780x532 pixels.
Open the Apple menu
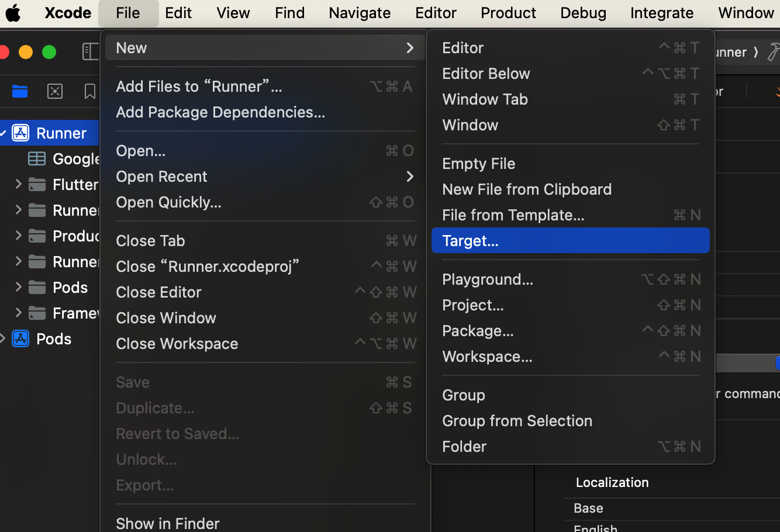[x=13, y=12]
